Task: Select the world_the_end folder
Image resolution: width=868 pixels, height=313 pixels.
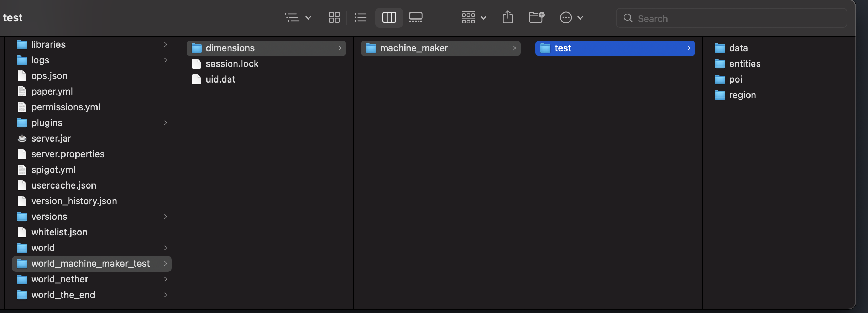Action: [92, 295]
